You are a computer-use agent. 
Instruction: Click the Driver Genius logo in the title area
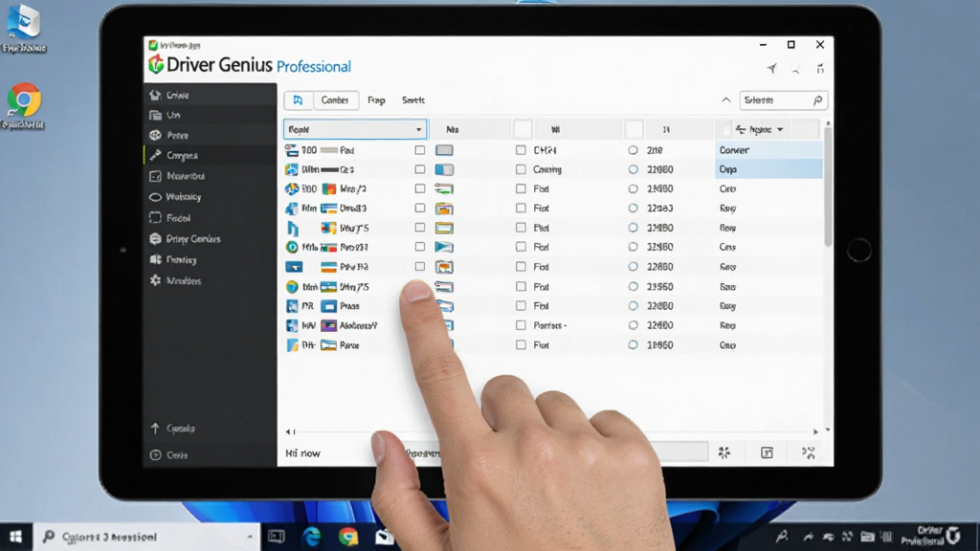[x=156, y=64]
